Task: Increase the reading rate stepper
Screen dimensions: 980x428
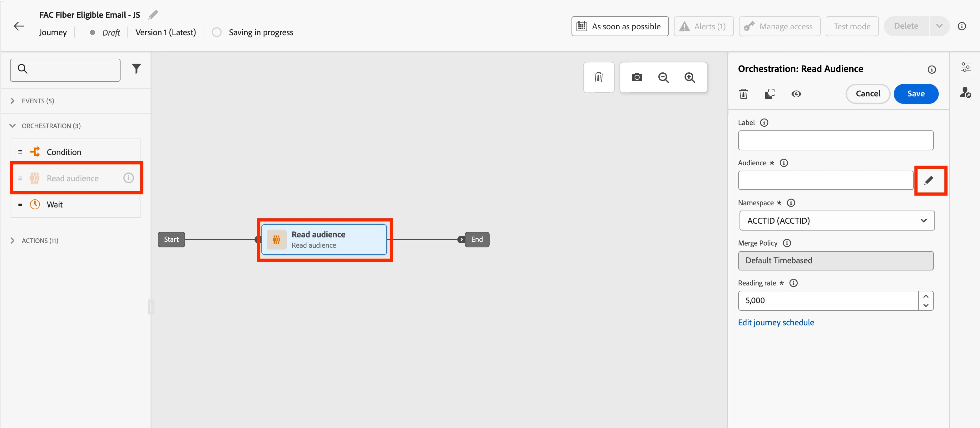Action: pyautogui.click(x=926, y=296)
